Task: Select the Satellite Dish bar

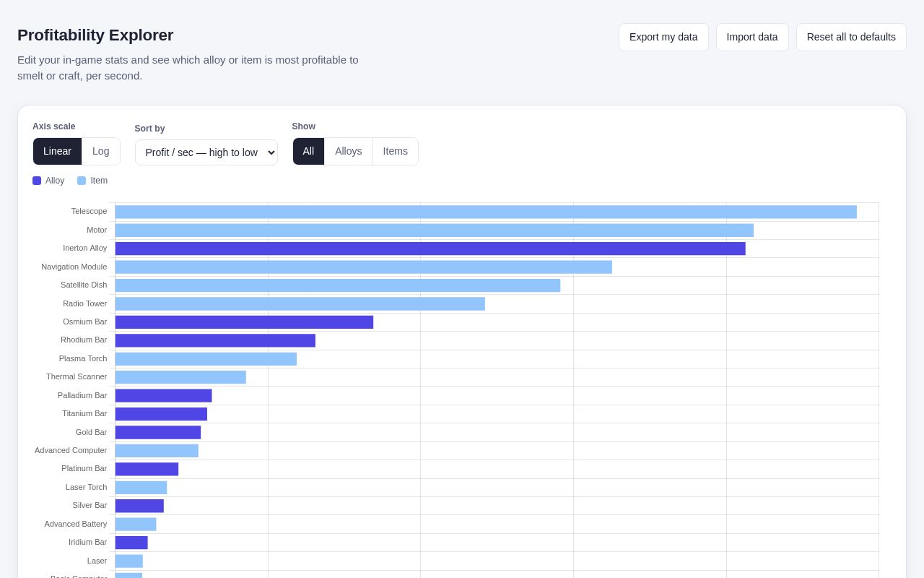Action: click(x=338, y=285)
